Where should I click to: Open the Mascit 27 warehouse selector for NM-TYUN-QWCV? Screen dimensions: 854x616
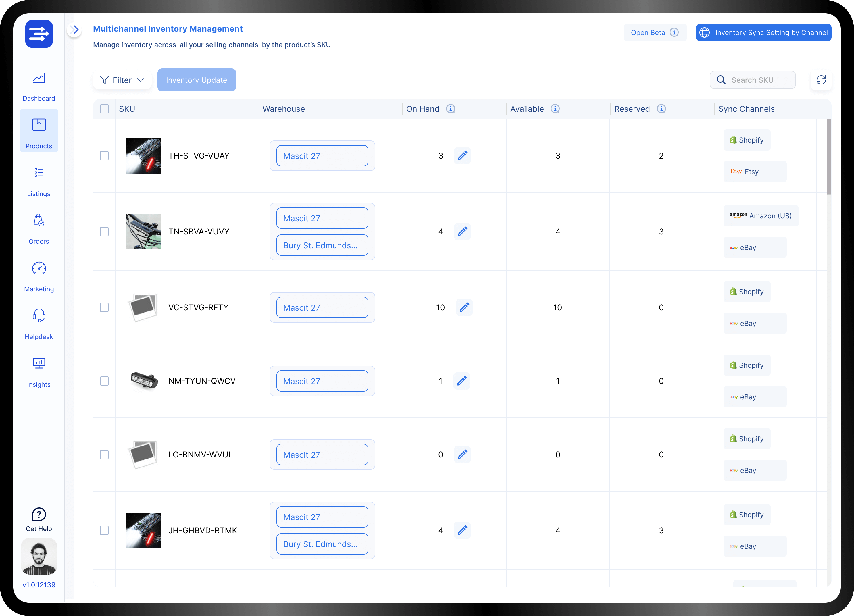(x=322, y=381)
